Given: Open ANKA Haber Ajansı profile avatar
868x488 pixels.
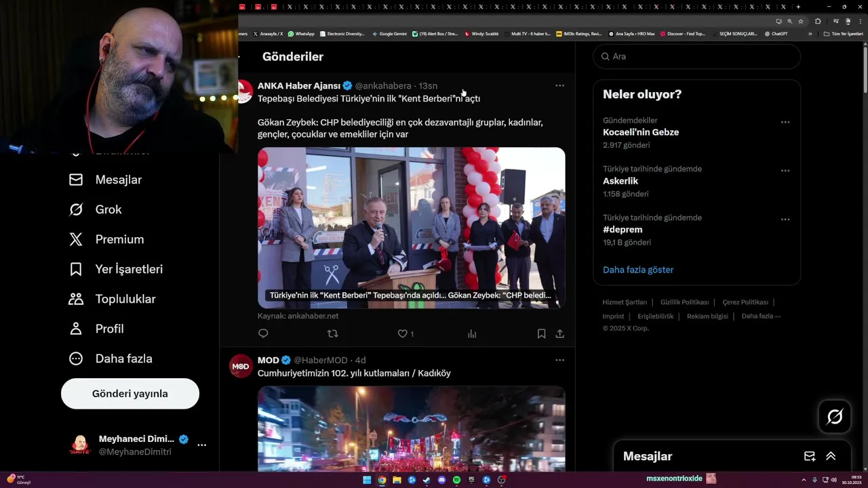Looking at the screenshot, I should [x=244, y=91].
